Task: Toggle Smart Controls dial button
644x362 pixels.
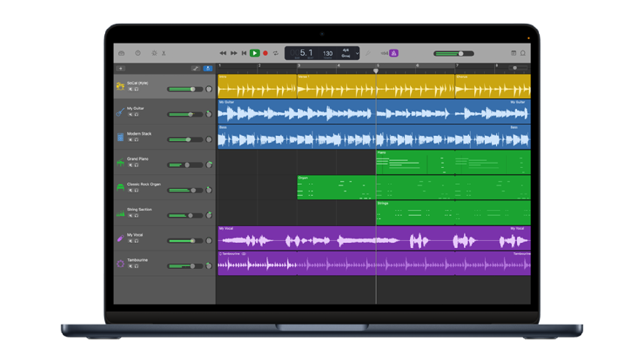Action: click(x=154, y=53)
